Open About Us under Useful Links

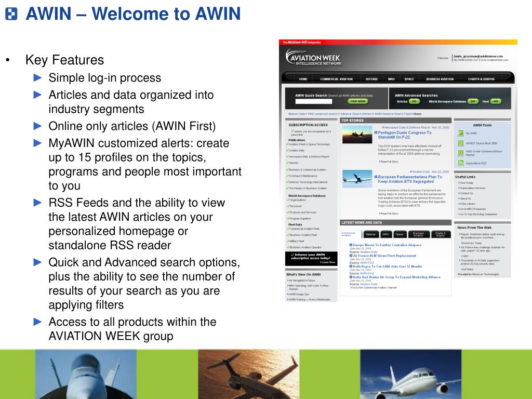tap(465, 198)
